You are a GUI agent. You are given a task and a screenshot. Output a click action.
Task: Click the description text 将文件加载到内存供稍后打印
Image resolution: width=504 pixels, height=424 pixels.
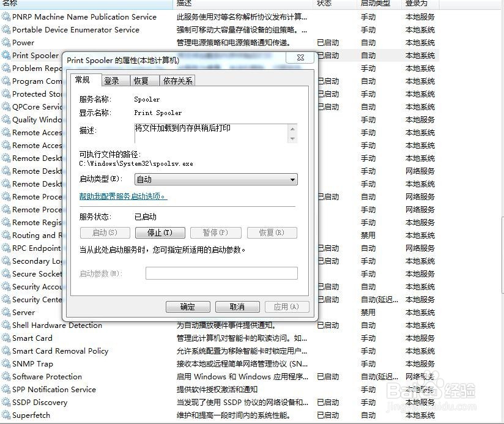tap(182, 128)
